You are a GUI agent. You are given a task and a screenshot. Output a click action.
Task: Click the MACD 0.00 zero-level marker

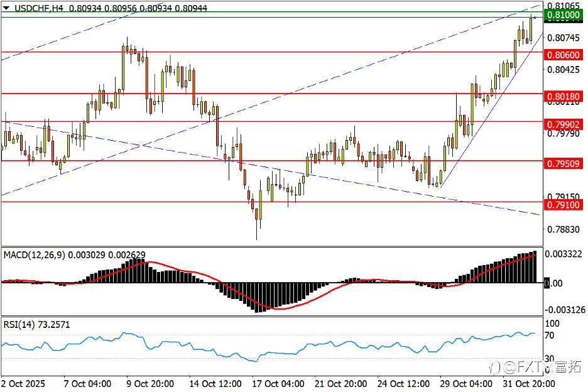553,283
